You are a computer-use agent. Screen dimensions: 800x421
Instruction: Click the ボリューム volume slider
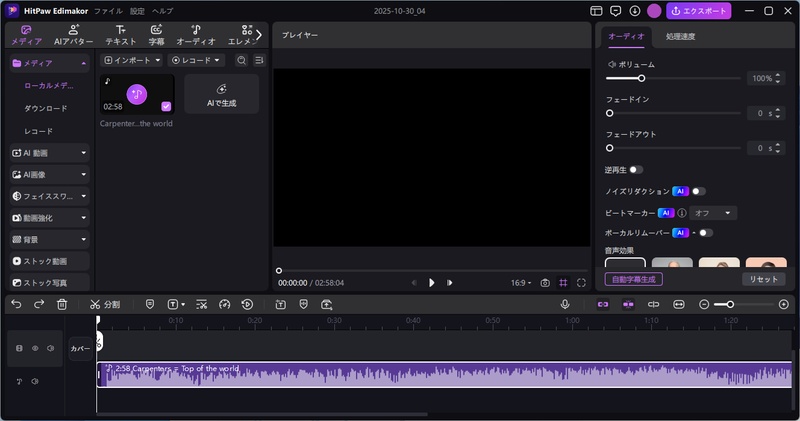[x=673, y=78]
